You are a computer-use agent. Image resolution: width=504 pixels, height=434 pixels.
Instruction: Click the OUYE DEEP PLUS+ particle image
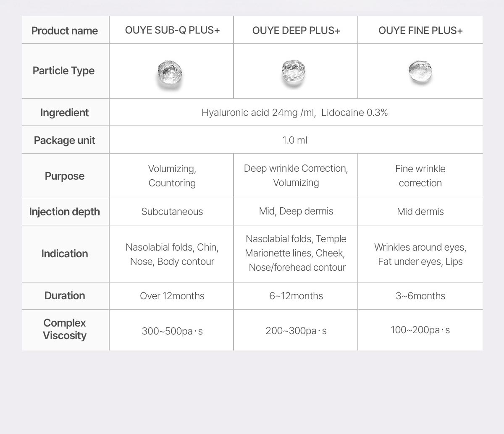(x=294, y=73)
